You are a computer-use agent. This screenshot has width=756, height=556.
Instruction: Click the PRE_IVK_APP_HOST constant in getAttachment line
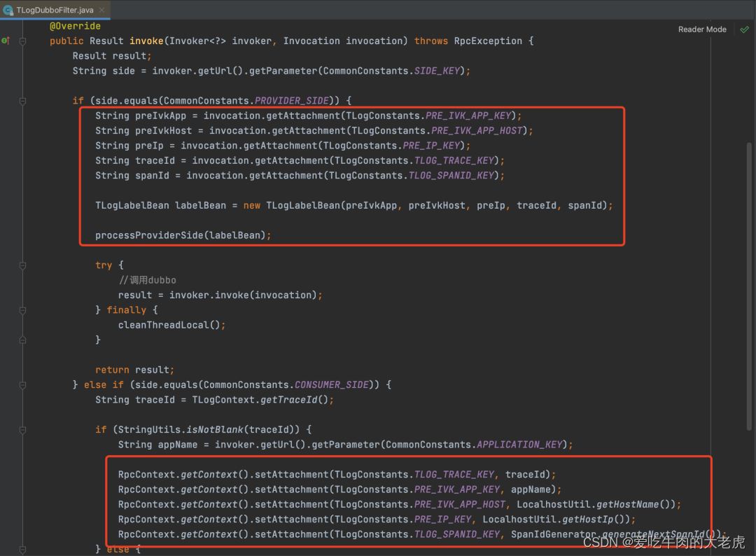coord(477,131)
